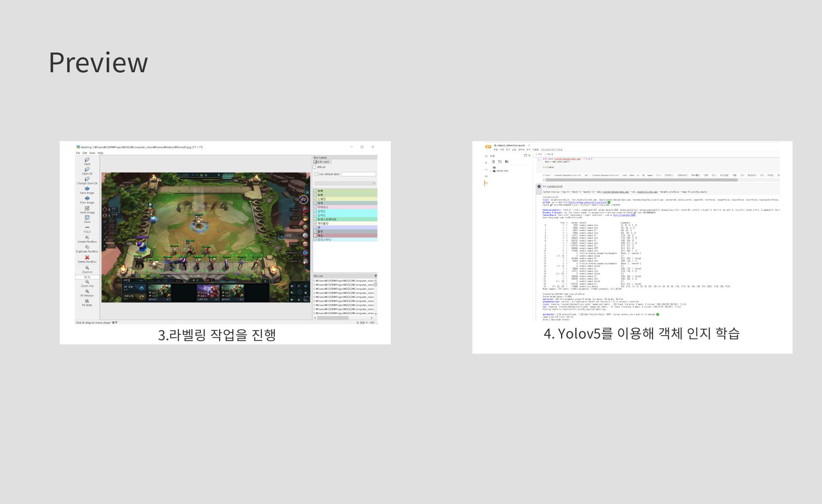Image resolution: width=822 pixels, height=504 pixels.
Task: Open files panel in new window icon
Action: click(525, 155)
